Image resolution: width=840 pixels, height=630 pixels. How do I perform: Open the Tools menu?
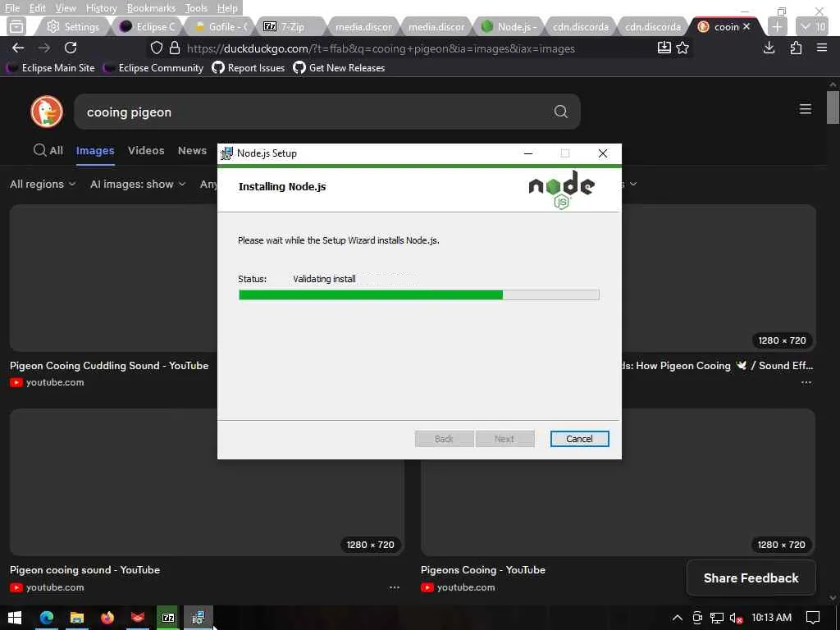[x=196, y=8]
